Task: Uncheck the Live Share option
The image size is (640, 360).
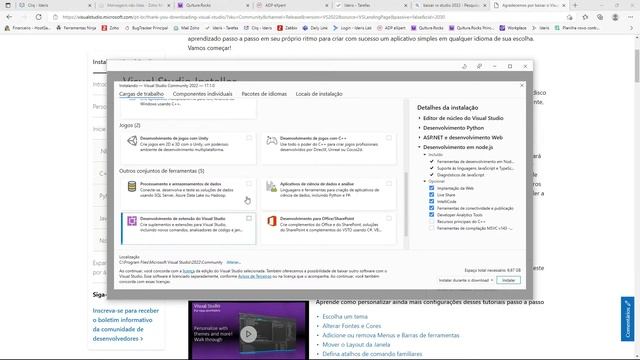Action: pyautogui.click(x=431, y=195)
